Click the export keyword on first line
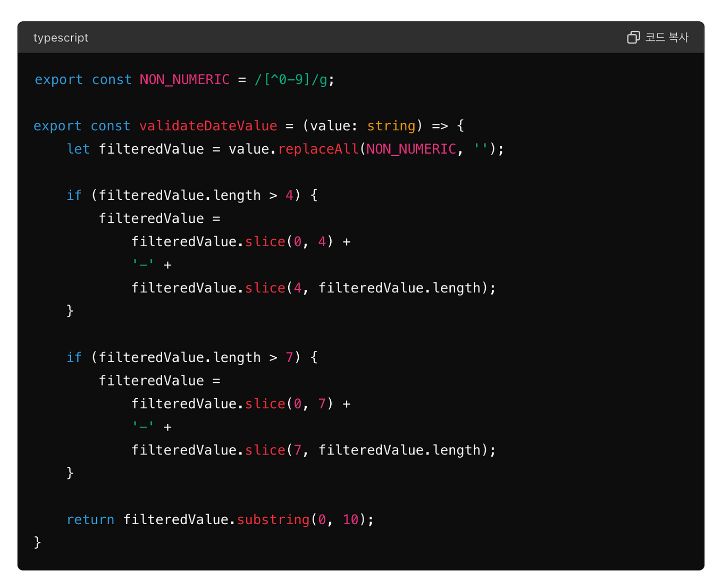The width and height of the screenshot is (722, 588). [58, 79]
